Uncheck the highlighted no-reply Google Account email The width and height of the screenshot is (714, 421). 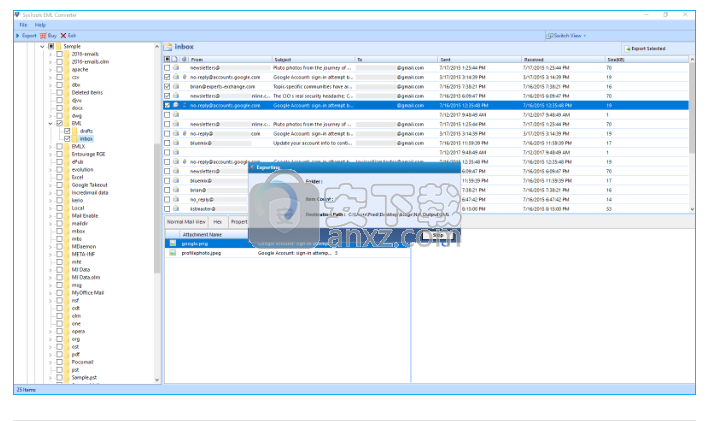coord(167,105)
